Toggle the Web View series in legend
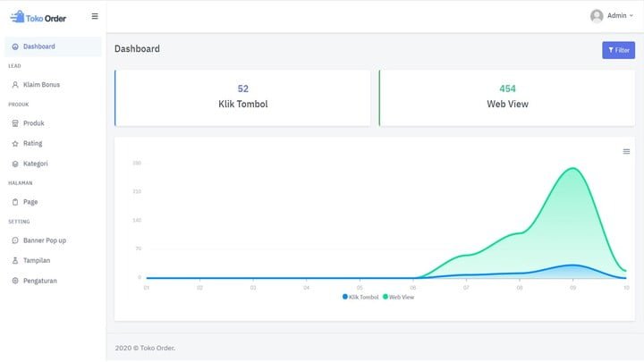Screen dimensions: 644x362 (399, 297)
